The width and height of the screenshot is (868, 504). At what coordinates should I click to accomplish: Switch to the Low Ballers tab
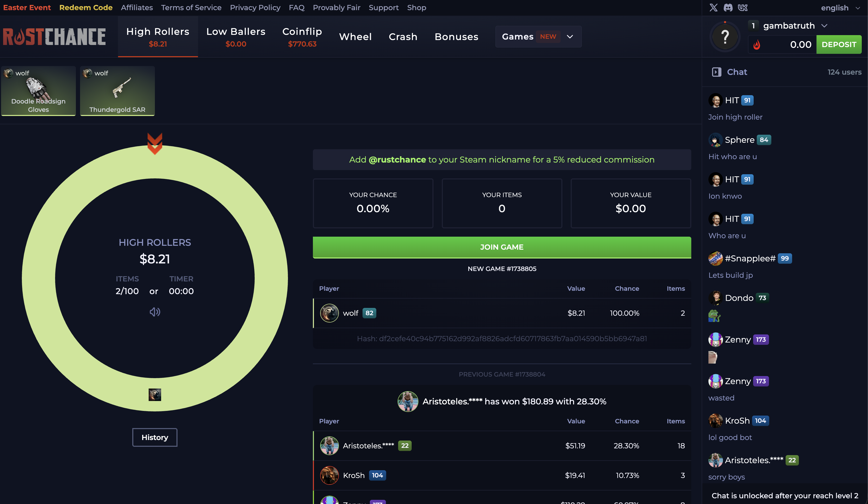coord(236,37)
